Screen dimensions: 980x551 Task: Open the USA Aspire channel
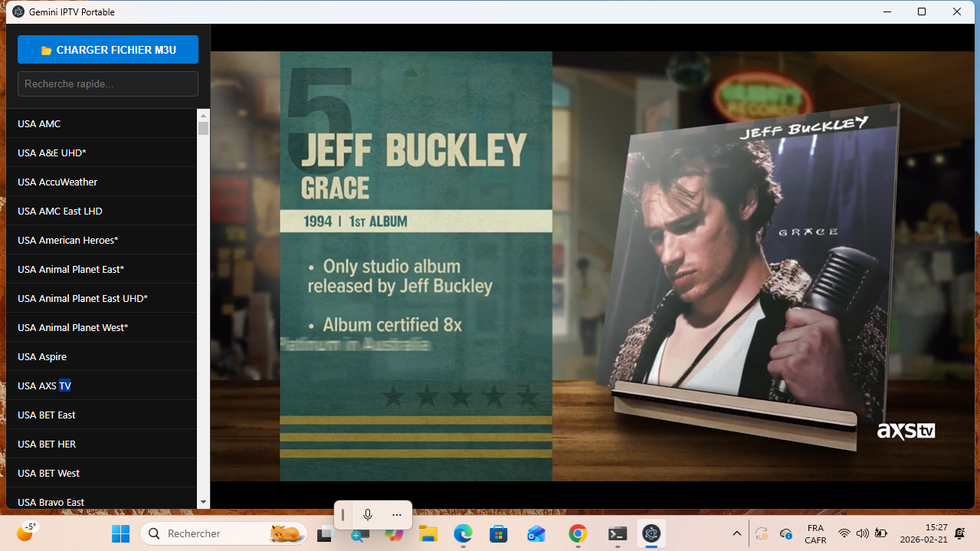(x=101, y=356)
